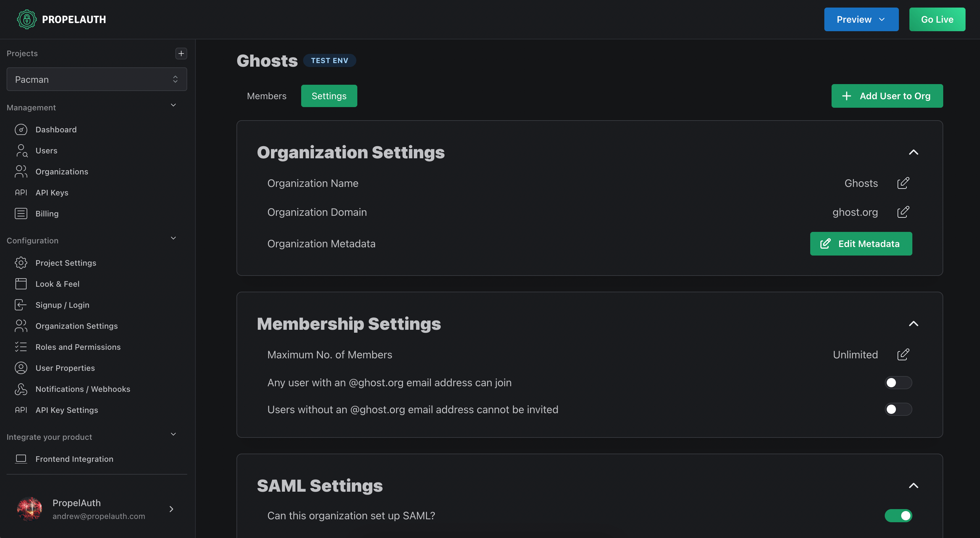Screen dimensions: 980x538
Task: Click the ghost.org domain value
Action: pos(855,212)
